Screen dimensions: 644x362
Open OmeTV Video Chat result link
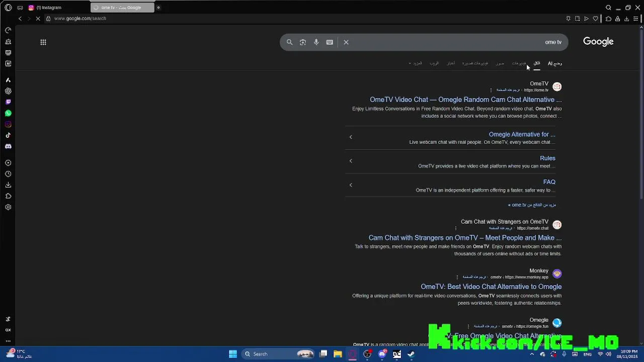(466, 100)
